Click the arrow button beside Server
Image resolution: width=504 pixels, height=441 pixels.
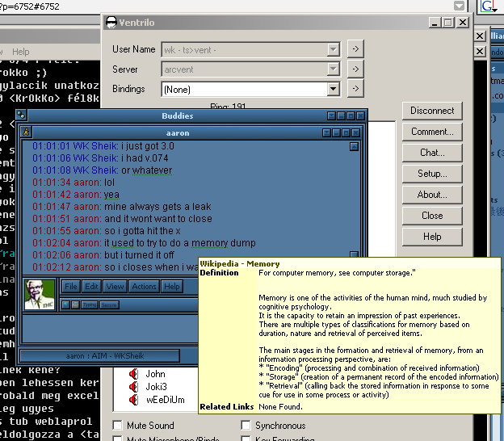click(x=355, y=69)
